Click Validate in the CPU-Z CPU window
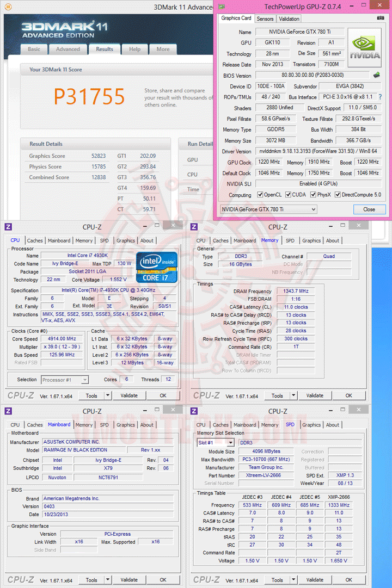The width and height of the screenshot is (392, 588). [129, 395]
